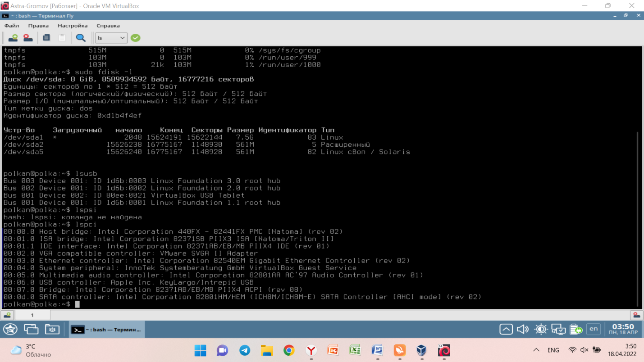Click 'VirtualBox USB Tablet' lsusb line
644x362 pixels.
124,195
